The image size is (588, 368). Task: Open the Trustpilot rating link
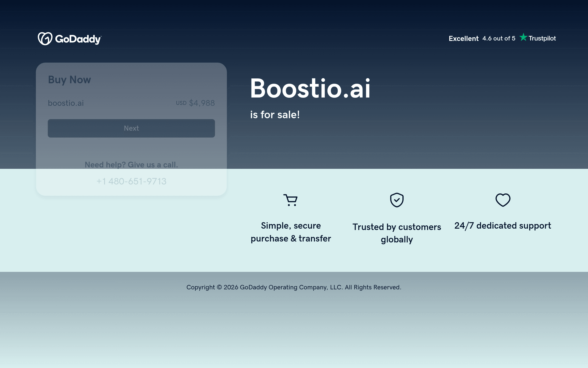502,38
